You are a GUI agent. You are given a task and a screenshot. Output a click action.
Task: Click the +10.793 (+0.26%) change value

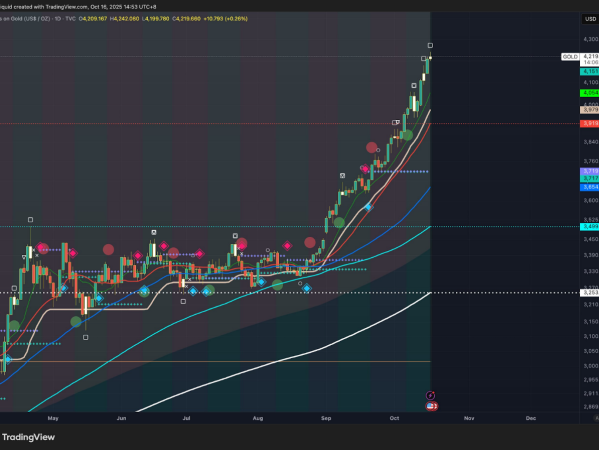(226, 19)
